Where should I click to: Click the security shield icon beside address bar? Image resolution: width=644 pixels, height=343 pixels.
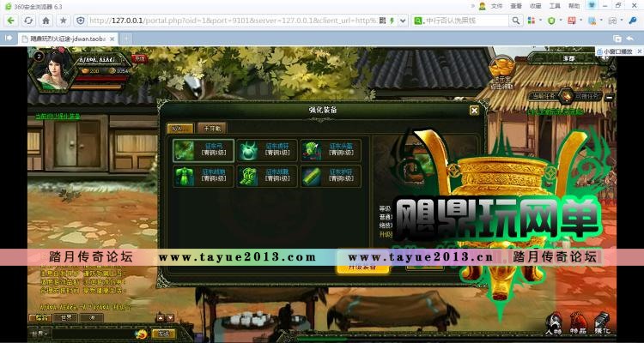[81, 21]
